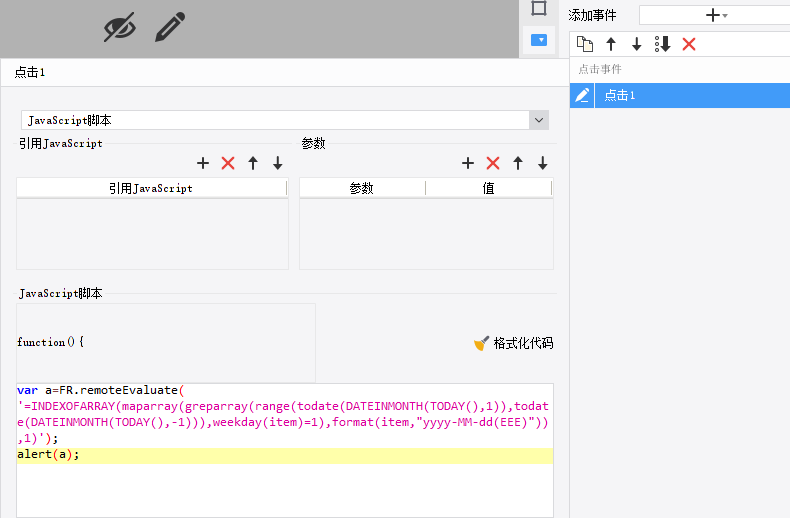Viewport: 790px width, 518px height.
Task: Click the 值 column header
Action: [x=489, y=188]
